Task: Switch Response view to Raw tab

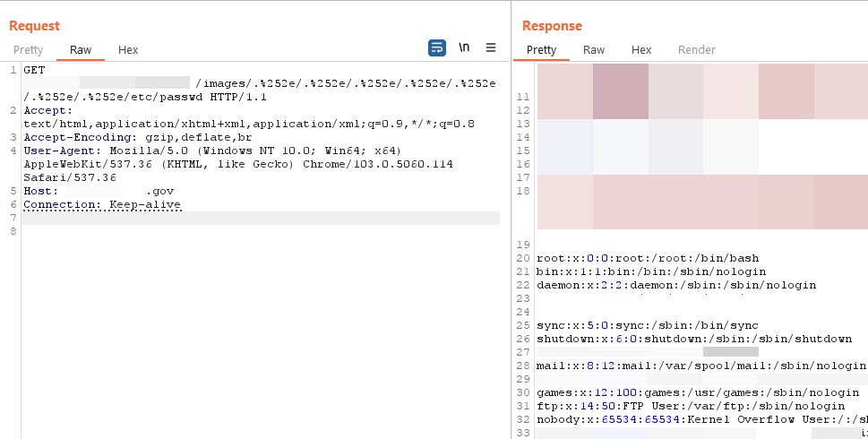Action: pyautogui.click(x=593, y=50)
